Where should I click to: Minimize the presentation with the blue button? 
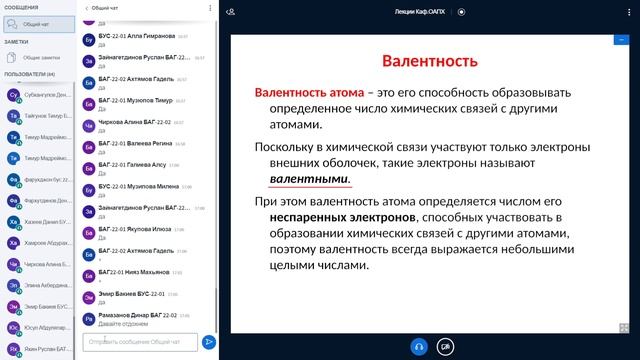tap(621, 40)
